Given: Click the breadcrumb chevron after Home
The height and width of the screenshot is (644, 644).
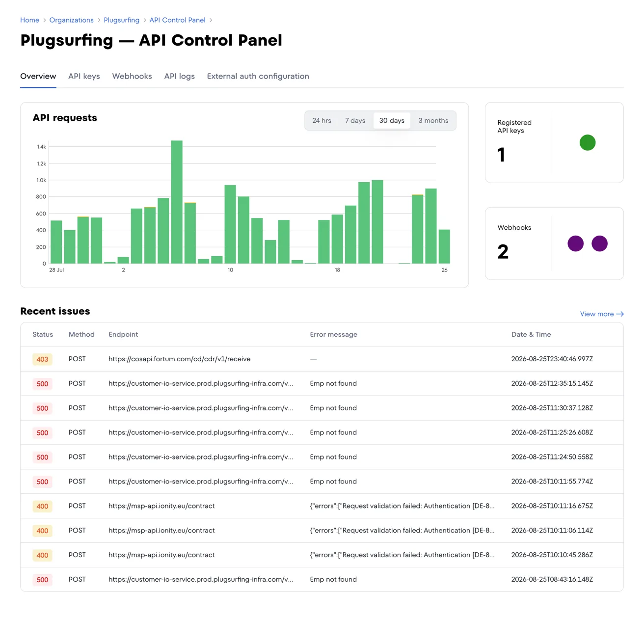Looking at the screenshot, I should 44,20.
